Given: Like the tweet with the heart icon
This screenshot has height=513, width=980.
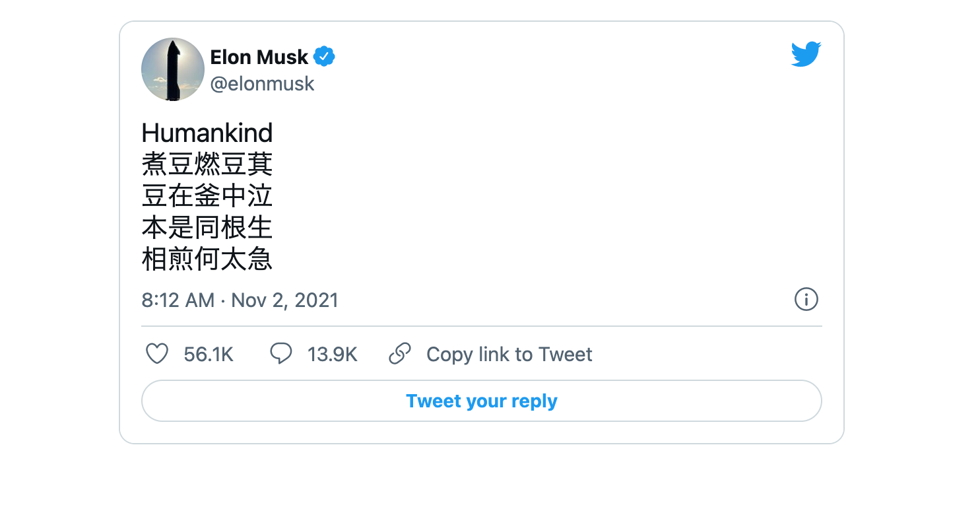Looking at the screenshot, I should pos(157,355).
